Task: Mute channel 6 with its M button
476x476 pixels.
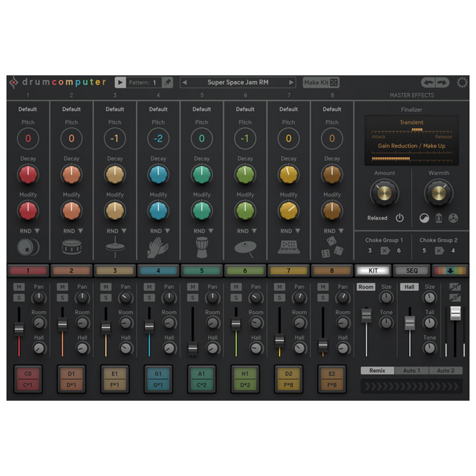Action: (236, 287)
